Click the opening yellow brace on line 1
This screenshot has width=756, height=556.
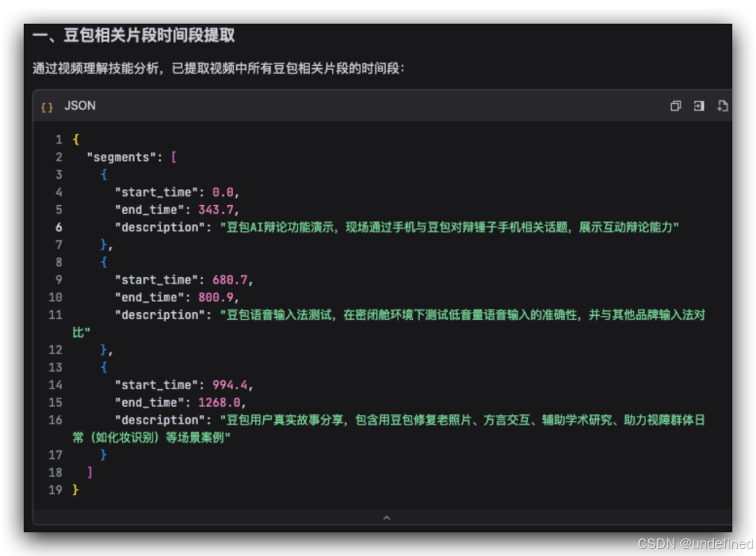76,140
